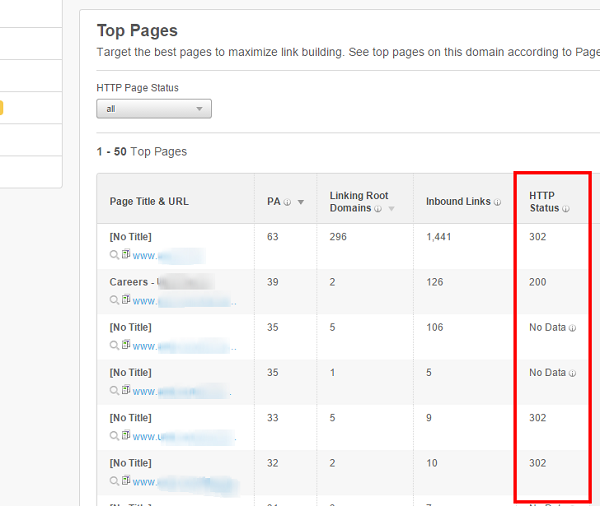
Task: Click the inbound links value 1,441
Action: [x=439, y=237]
